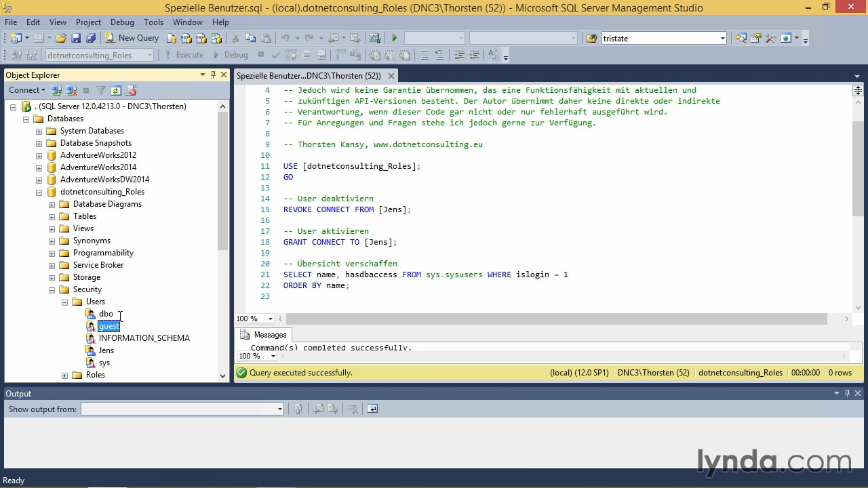Expand the Roles folder
Image resolution: width=868 pixels, height=488 pixels.
coord(64,375)
